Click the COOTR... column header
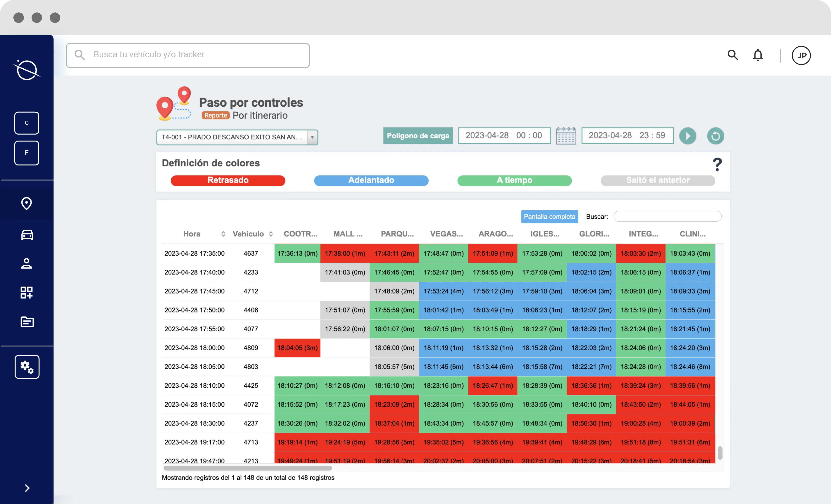Viewport: 831px width, 504px height. point(300,234)
